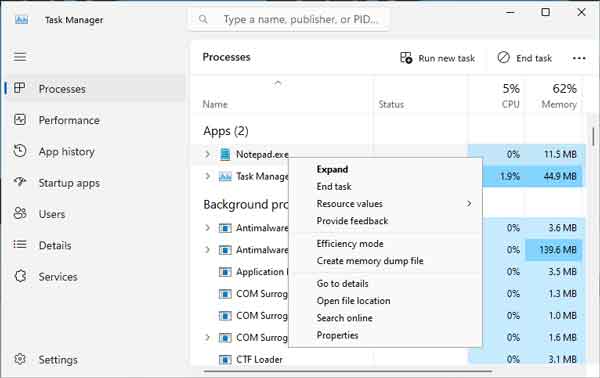Screen dimensions: 600x378
Task: Click the 11.5 MB memory value
Action: pos(560,155)
